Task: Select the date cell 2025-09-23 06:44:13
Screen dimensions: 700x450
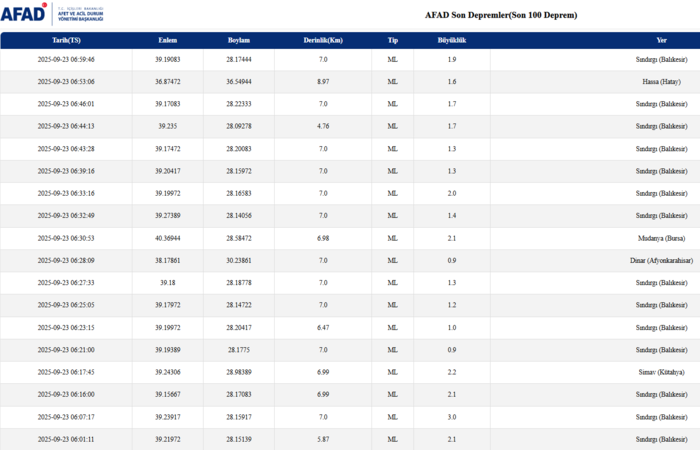Action: coord(66,126)
